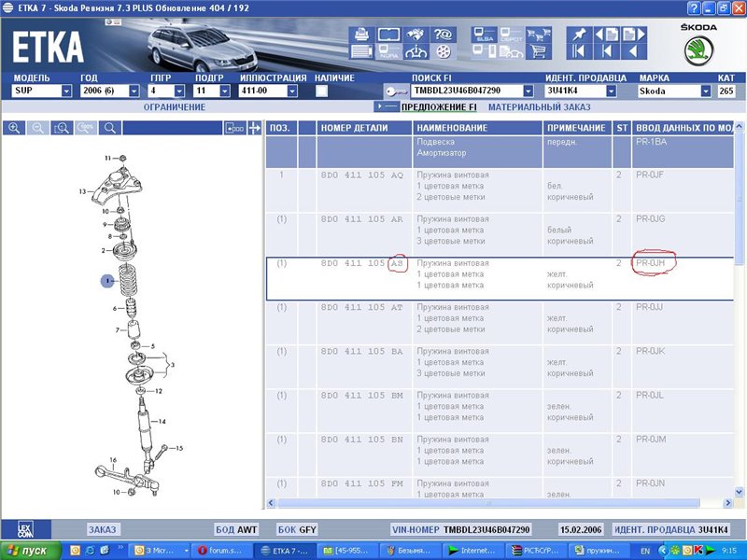This screenshot has width=747, height=560.
Task: Click the БОД label in the bottom bar
Action: [225, 529]
